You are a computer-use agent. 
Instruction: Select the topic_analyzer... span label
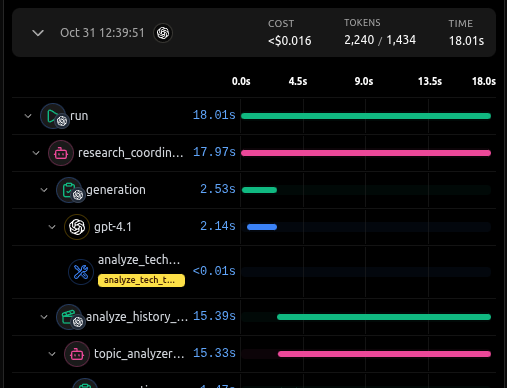[x=139, y=354]
